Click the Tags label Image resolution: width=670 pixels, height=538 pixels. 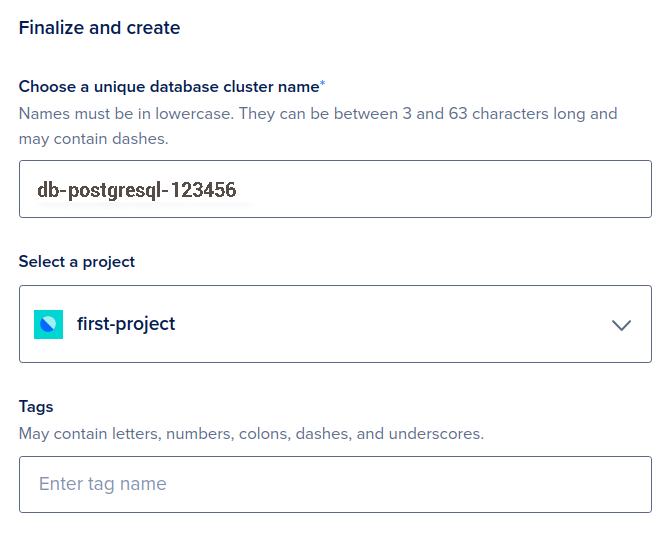[x=36, y=407]
